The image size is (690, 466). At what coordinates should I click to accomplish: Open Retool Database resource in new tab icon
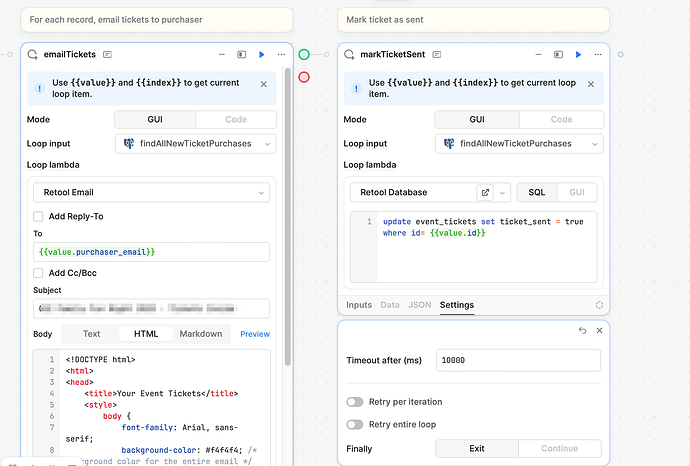click(485, 192)
